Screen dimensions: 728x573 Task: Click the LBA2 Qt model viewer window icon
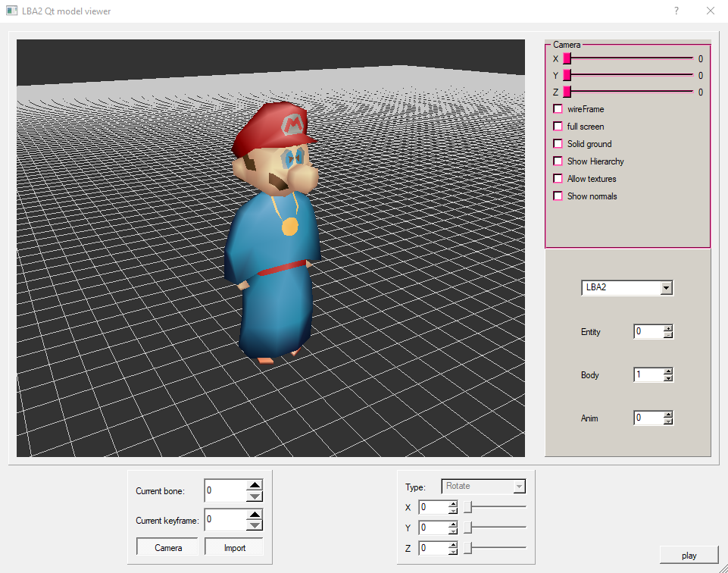[11, 11]
